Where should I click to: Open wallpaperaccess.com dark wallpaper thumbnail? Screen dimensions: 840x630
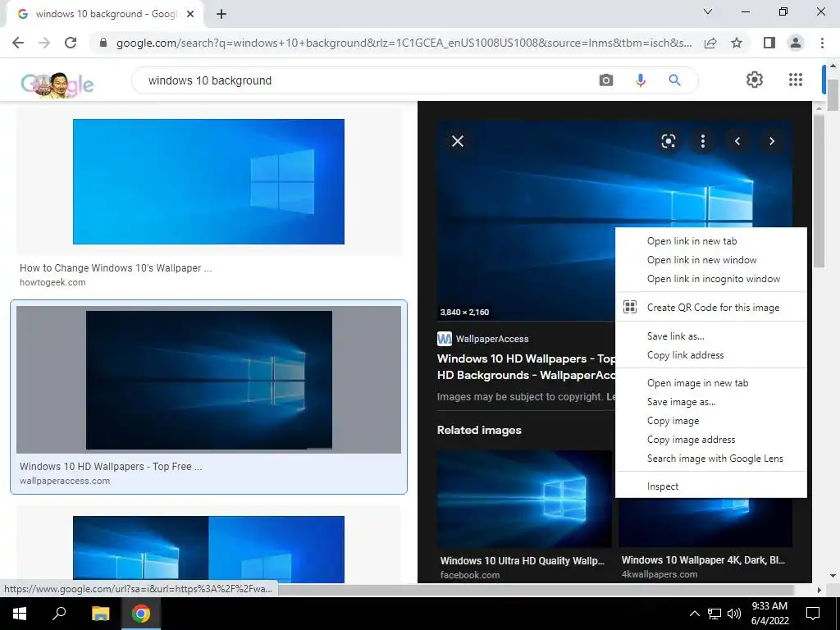coord(208,380)
